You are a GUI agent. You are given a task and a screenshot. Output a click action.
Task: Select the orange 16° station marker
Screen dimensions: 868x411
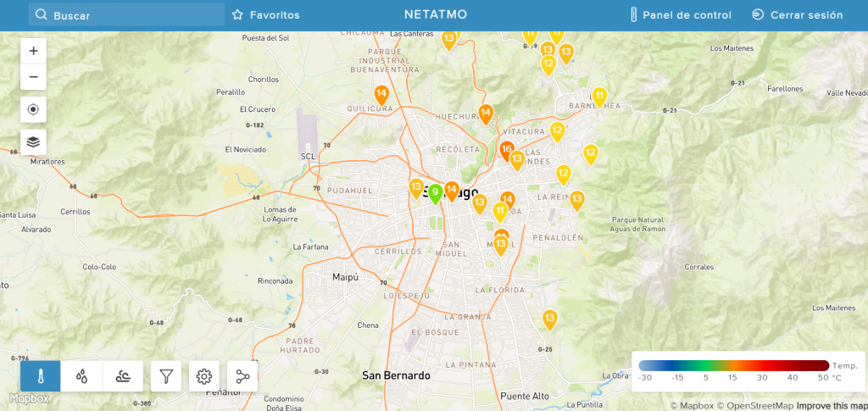pos(506,150)
